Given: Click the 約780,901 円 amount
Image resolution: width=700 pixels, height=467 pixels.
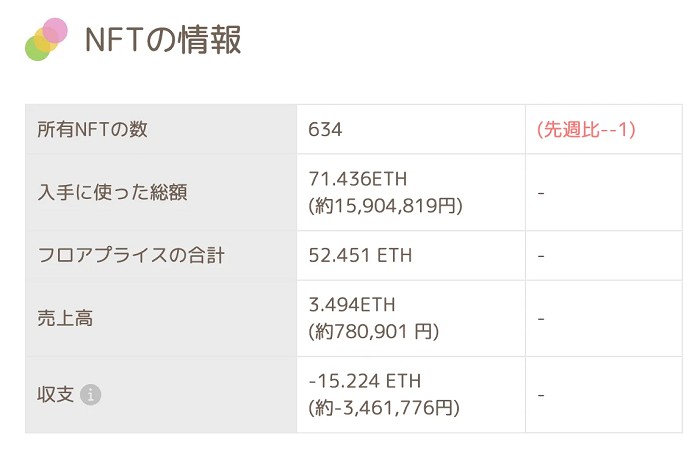Looking at the screenshot, I should pos(374,331).
